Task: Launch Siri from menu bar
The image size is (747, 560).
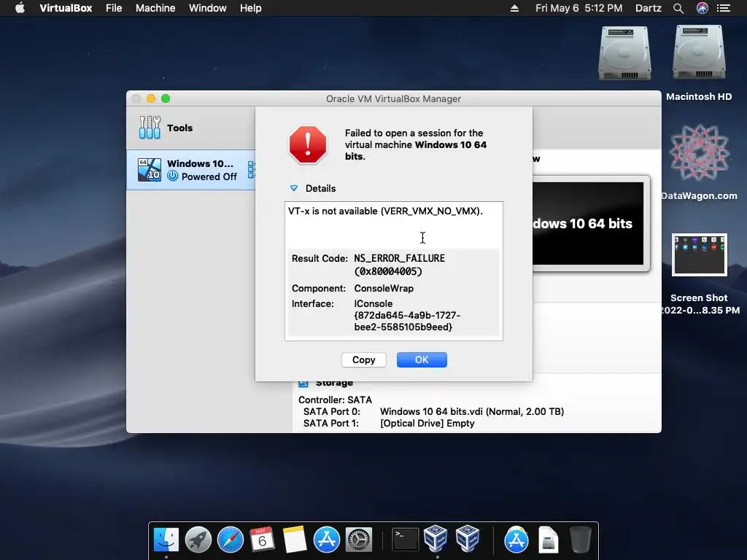Action: (x=703, y=8)
